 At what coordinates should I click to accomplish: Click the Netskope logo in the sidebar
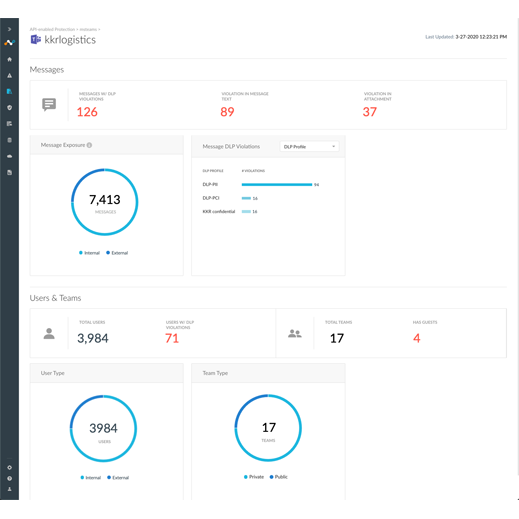[x=9, y=43]
